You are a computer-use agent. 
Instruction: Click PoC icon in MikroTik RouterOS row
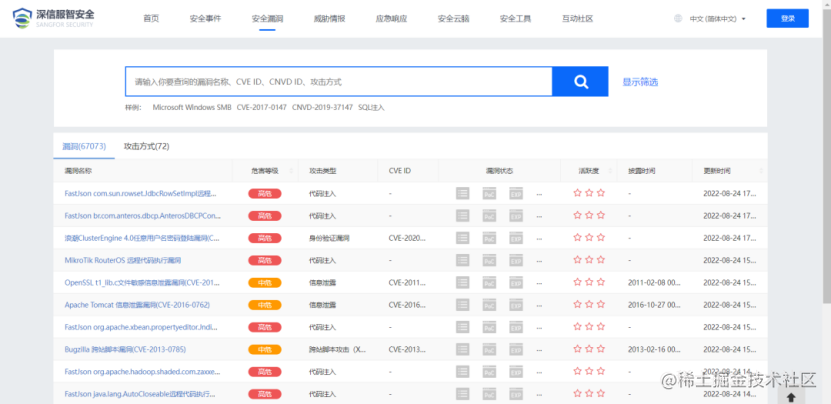coord(489,260)
